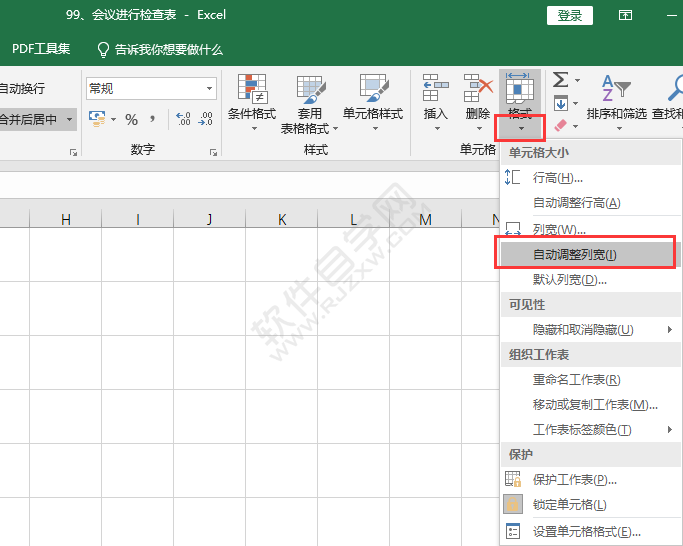The image size is (683, 546).
Task: Select column M header
Action: [426, 219]
